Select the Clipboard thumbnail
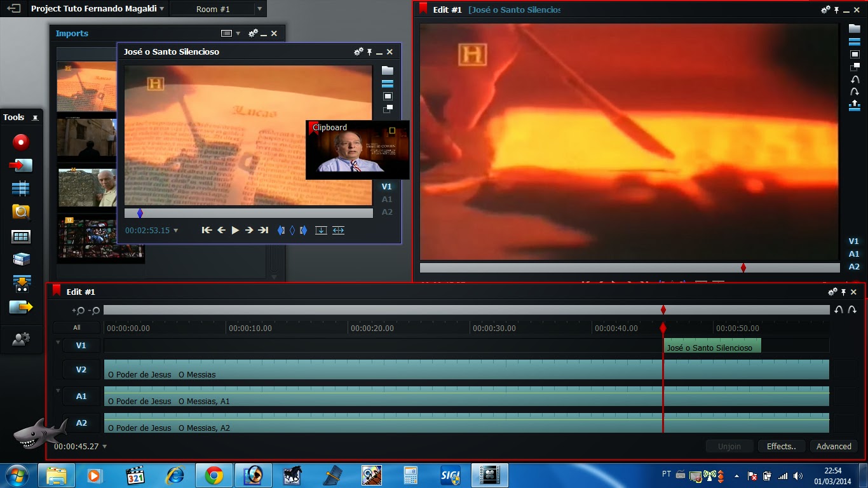This screenshot has width=868, height=488. [x=358, y=150]
